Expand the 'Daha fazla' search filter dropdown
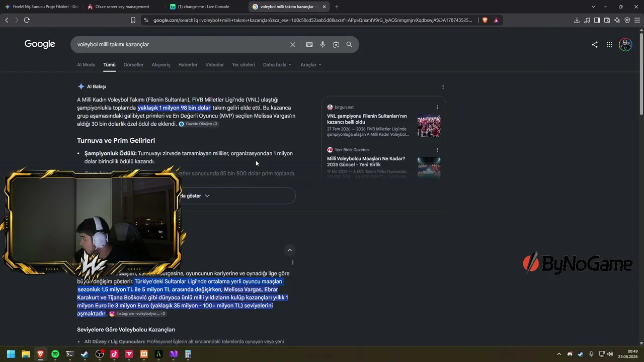This screenshot has width=644, height=362. tap(277, 65)
